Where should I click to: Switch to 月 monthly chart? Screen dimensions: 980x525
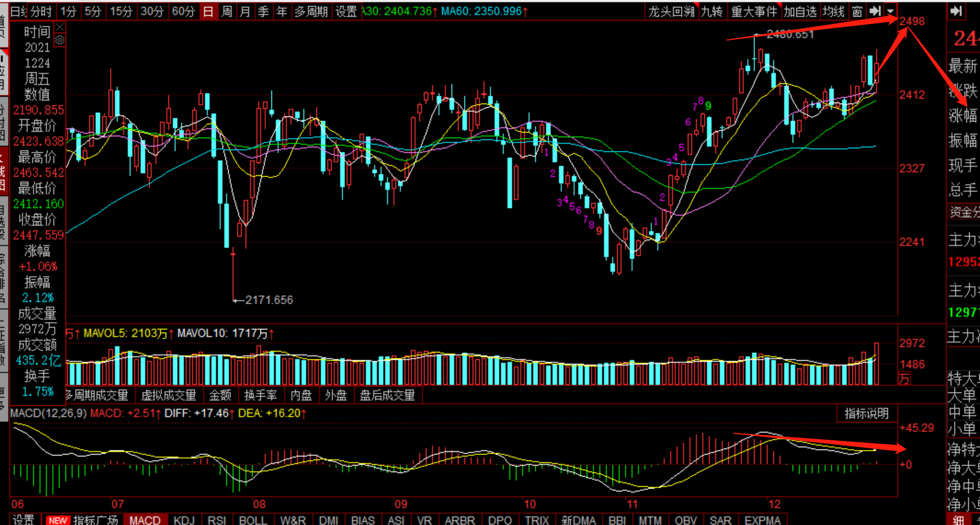tap(245, 12)
